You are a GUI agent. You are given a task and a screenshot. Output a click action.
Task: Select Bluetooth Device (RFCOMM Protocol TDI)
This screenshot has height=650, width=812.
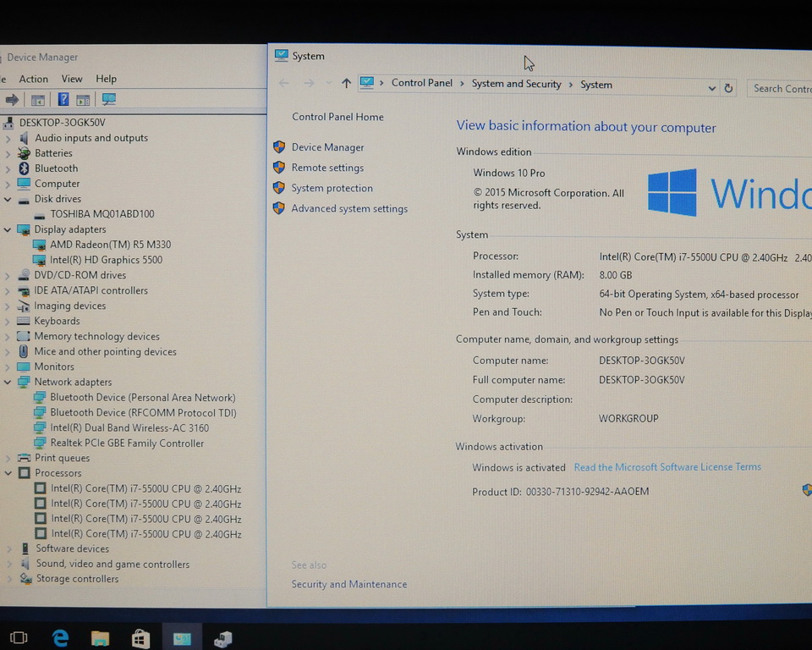(x=143, y=413)
